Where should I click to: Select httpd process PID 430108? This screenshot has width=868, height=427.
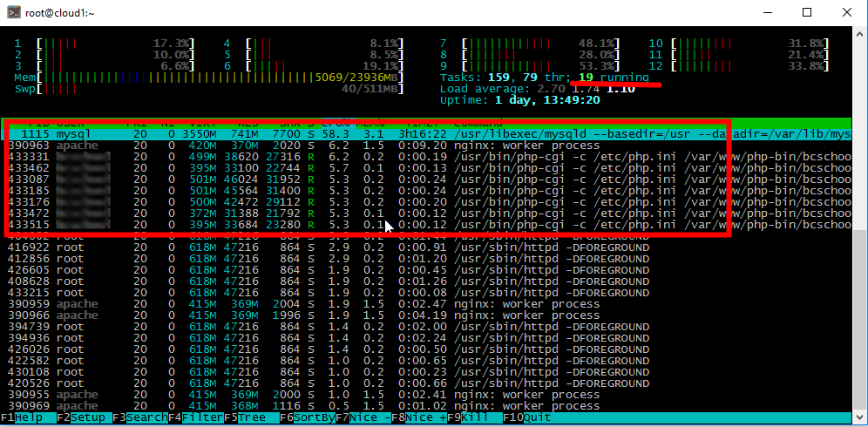click(426, 372)
